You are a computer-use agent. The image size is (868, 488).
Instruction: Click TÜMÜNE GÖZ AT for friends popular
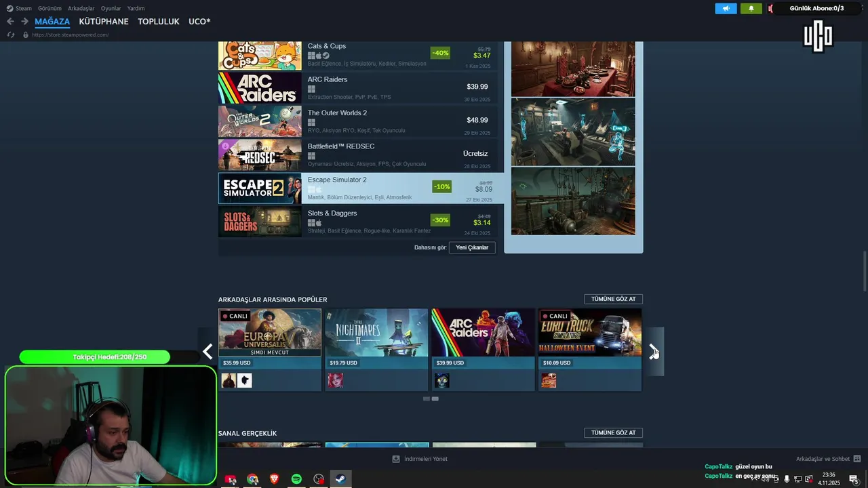click(x=613, y=299)
